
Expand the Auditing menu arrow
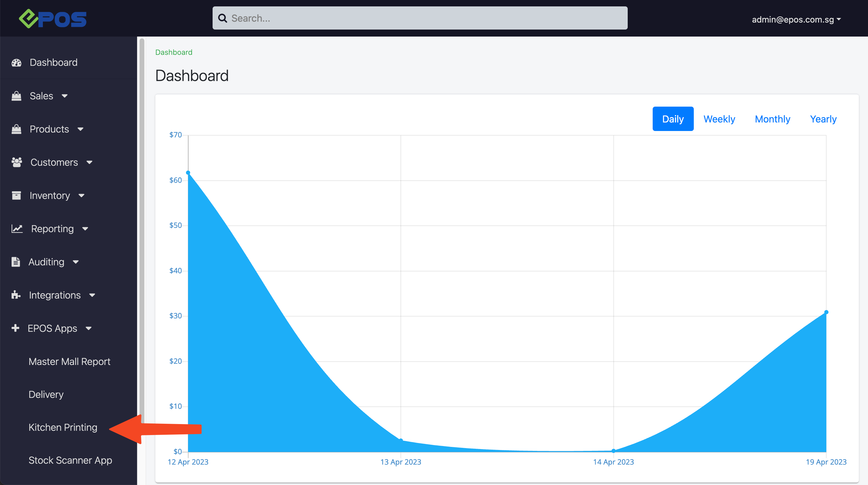tap(76, 262)
